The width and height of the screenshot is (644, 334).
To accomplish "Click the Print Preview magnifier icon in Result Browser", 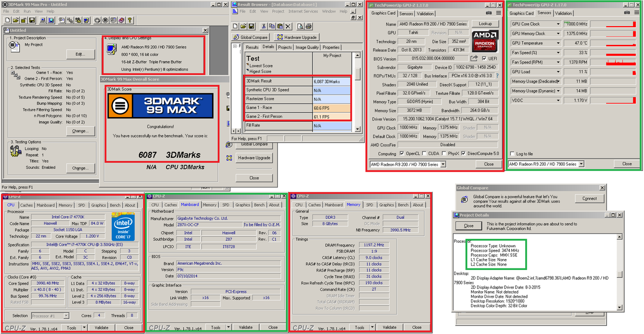I will [x=300, y=26].
